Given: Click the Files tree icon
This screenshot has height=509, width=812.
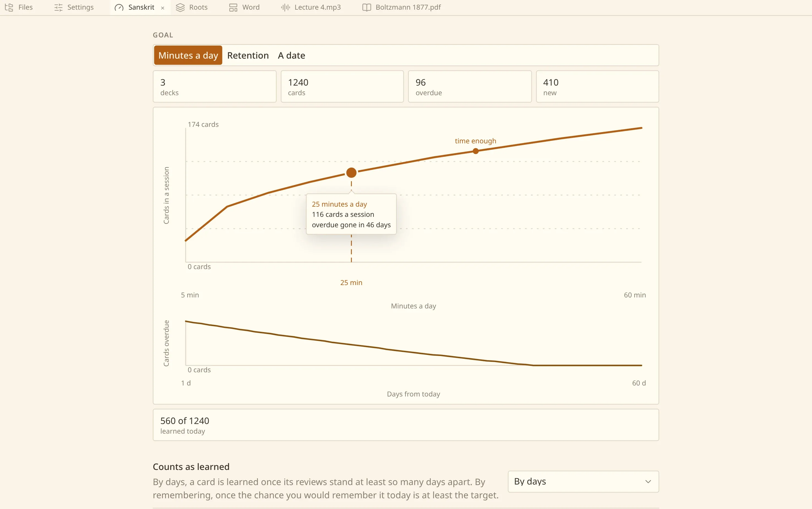Looking at the screenshot, I should coord(9,7).
